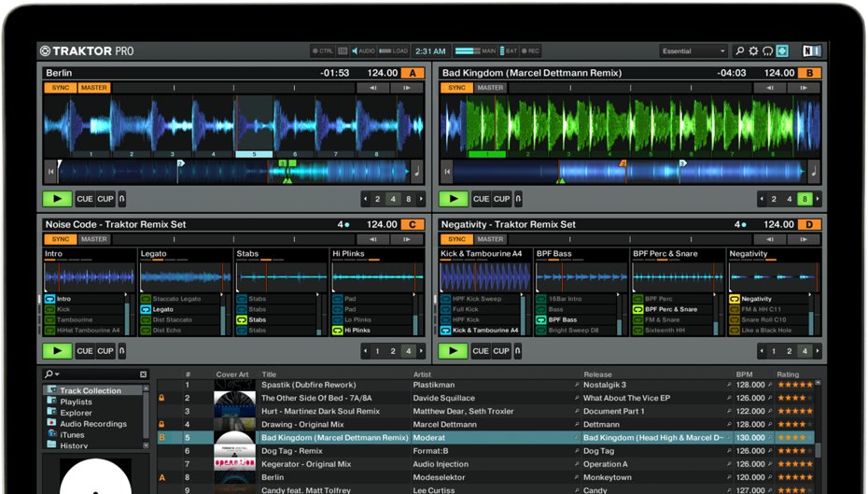This screenshot has height=494, width=868.
Task: Toggle SYNC on Deck B
Action: point(456,88)
